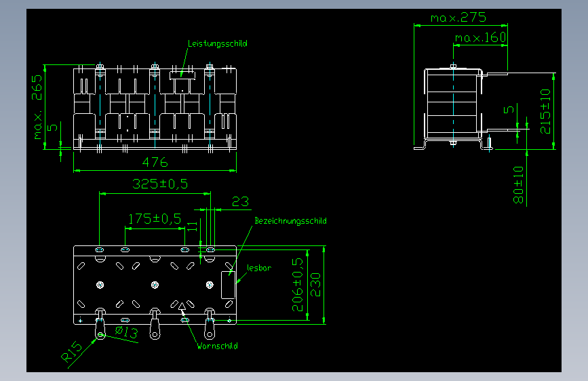This screenshot has width=588, height=381.
Task: Click the '23' dimension value
Action: tap(240, 202)
